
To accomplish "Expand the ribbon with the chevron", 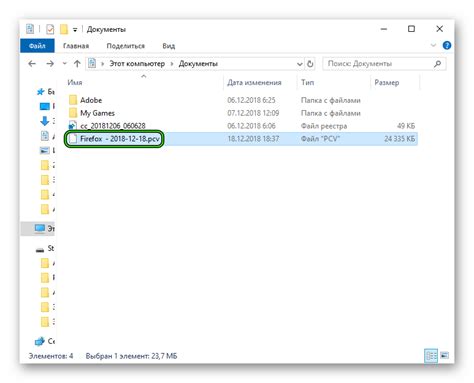I will pos(433,45).
